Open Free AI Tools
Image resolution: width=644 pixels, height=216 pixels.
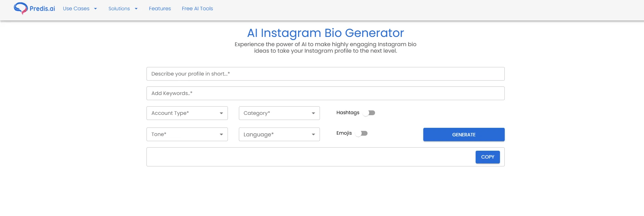point(197,9)
